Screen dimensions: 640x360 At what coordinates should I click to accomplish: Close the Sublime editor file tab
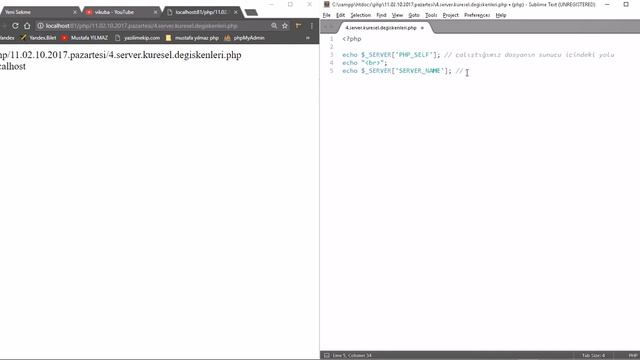click(x=422, y=28)
